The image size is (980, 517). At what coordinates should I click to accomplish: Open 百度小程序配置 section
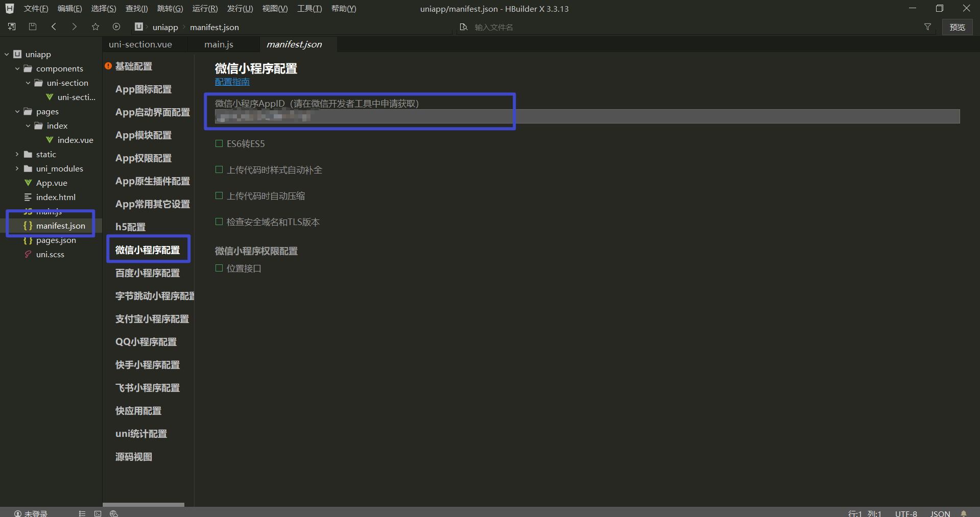[148, 273]
